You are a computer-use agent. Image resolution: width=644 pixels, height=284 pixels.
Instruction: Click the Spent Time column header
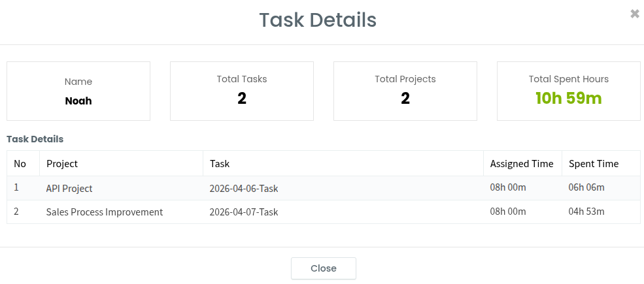(594, 164)
